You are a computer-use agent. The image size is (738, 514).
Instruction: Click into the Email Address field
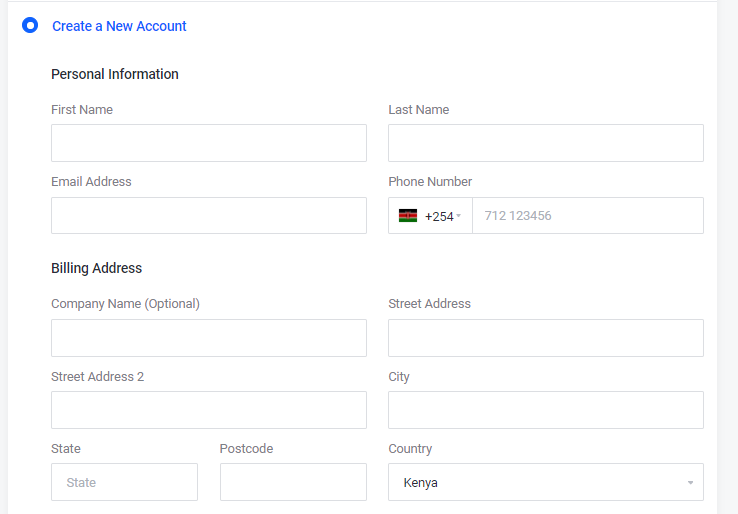(208, 216)
